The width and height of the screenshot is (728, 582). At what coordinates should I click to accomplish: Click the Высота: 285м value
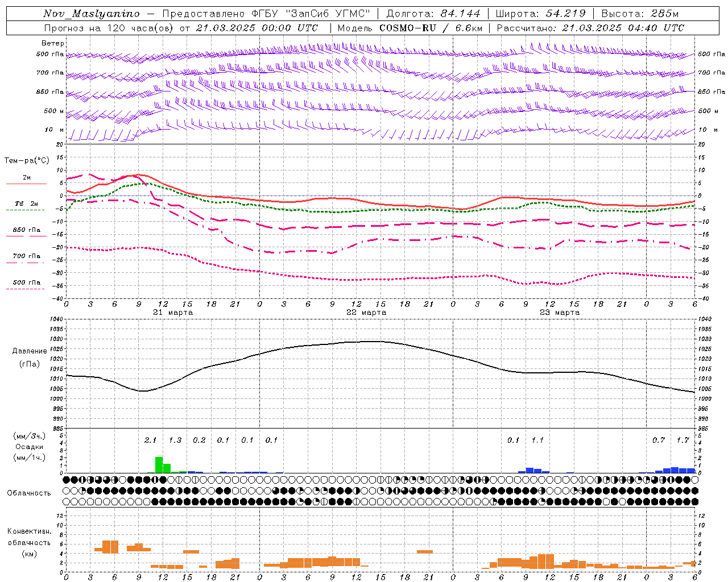coord(640,14)
